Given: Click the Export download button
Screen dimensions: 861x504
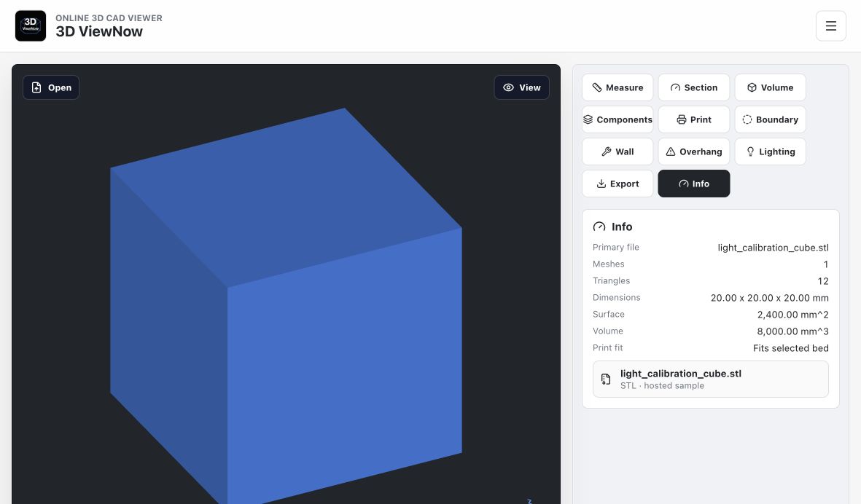Looking at the screenshot, I should (x=617, y=184).
